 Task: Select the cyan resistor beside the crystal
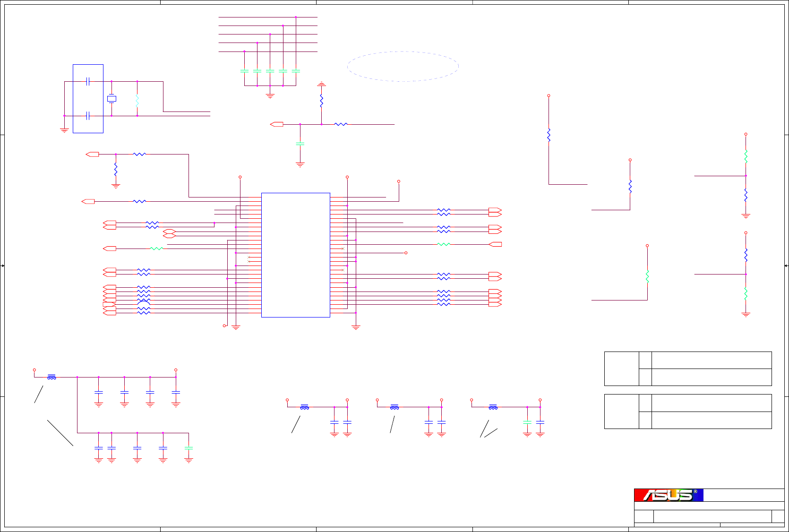pyautogui.click(x=137, y=101)
